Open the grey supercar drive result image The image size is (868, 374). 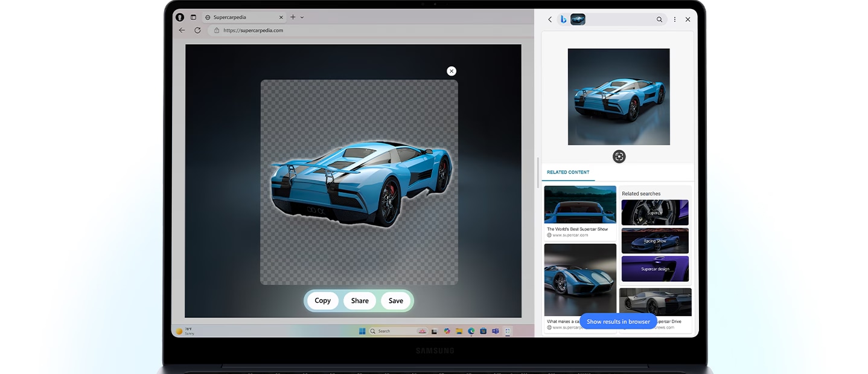point(655,301)
